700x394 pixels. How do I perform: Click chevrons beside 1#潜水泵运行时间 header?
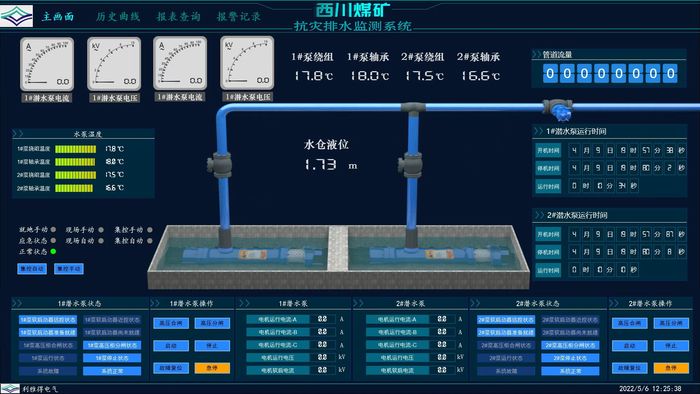[x=539, y=131]
